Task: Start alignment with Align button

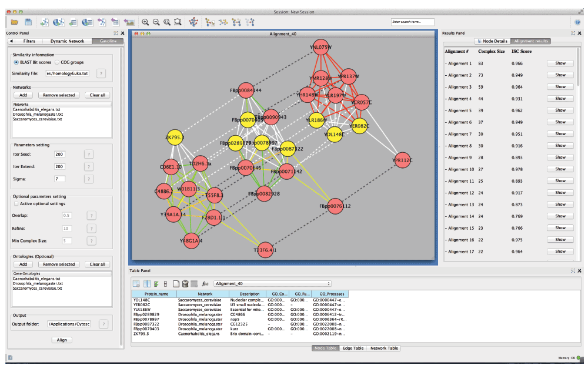Action: (62, 340)
